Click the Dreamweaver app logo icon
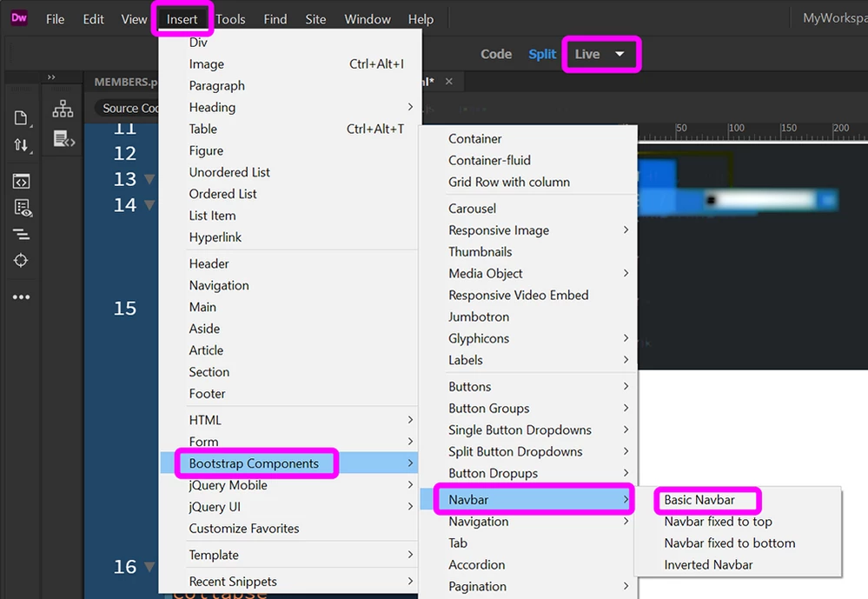Viewport: 868px width, 599px height. (19, 17)
